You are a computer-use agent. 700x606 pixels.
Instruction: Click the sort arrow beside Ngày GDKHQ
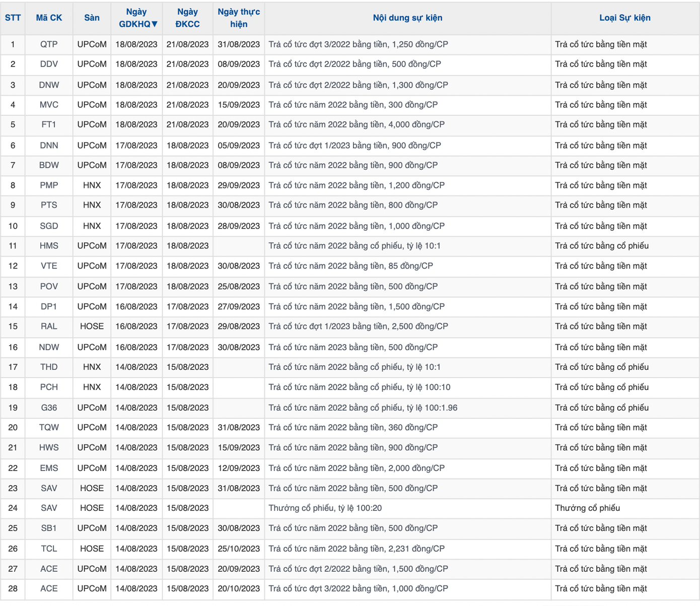(154, 24)
